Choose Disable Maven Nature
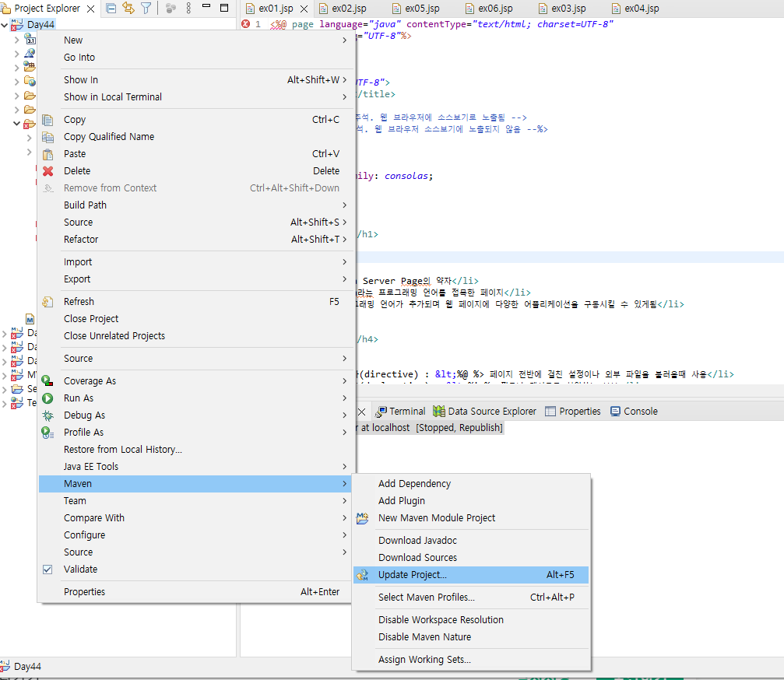 click(471, 637)
